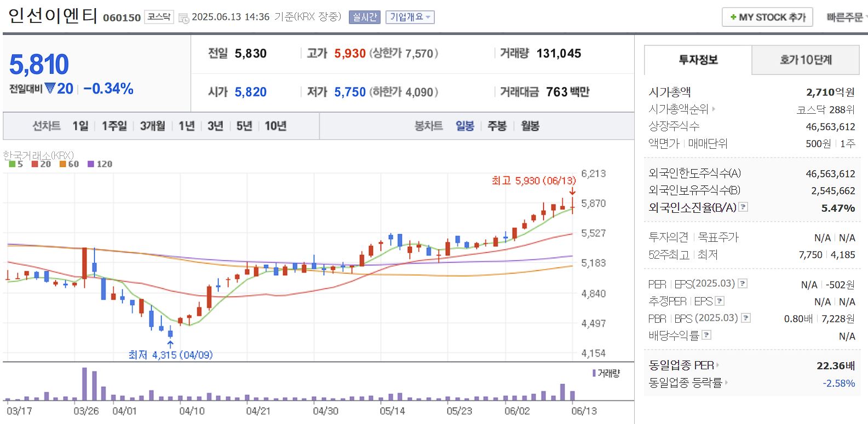Open help icon next to 추정PER EPS
868x424 pixels.
[x=720, y=301]
